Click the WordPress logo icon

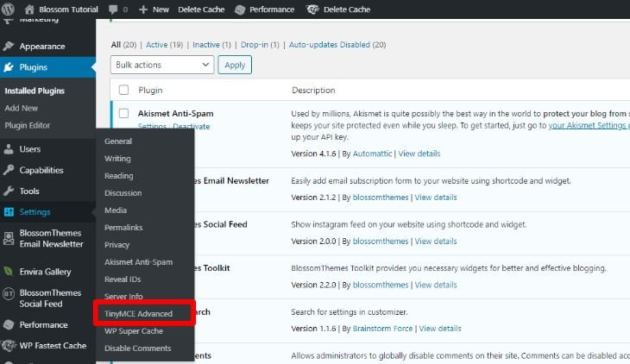(x=8, y=9)
